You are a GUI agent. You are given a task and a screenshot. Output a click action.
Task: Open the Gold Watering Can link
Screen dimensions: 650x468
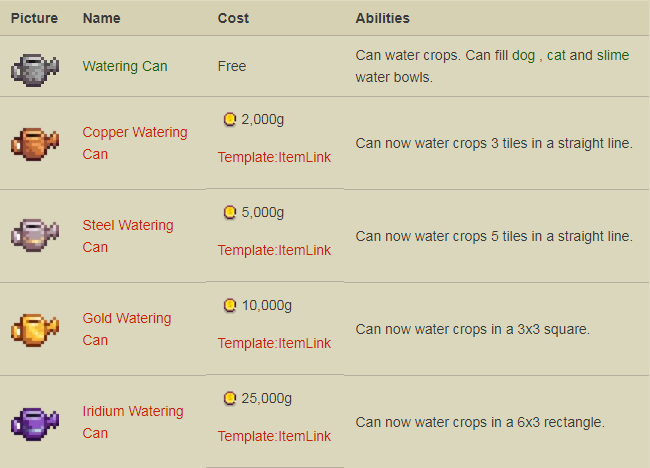point(126,318)
